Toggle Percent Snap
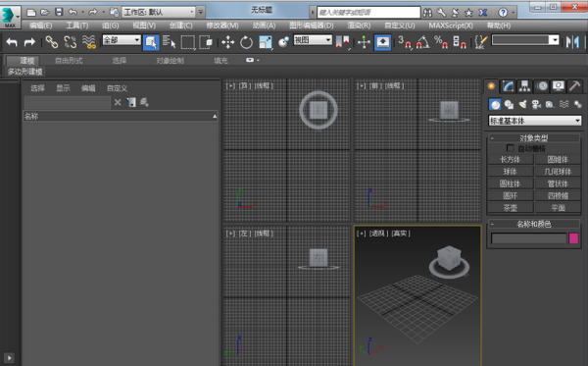588x366 pixels. point(441,41)
